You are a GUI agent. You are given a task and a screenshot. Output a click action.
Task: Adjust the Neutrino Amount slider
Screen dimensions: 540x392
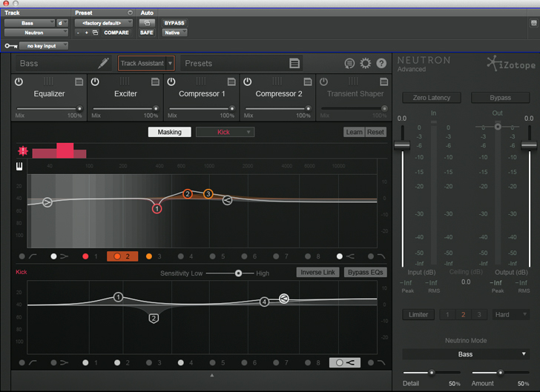(500, 373)
